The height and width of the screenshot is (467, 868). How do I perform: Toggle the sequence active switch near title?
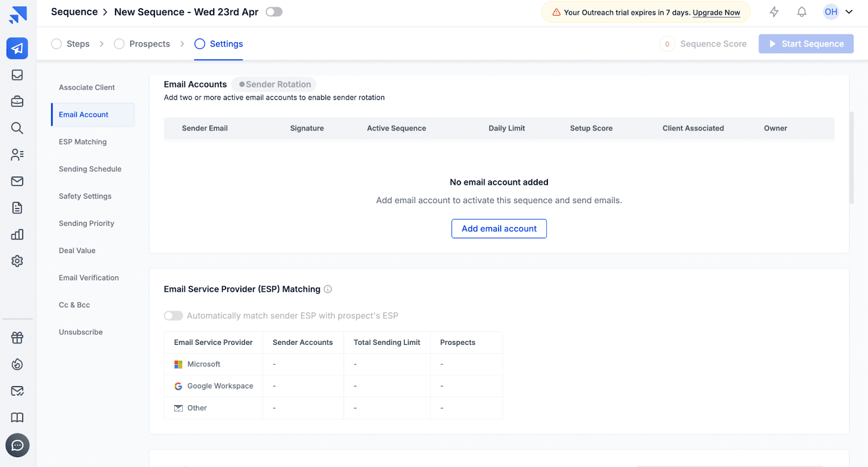pos(274,12)
